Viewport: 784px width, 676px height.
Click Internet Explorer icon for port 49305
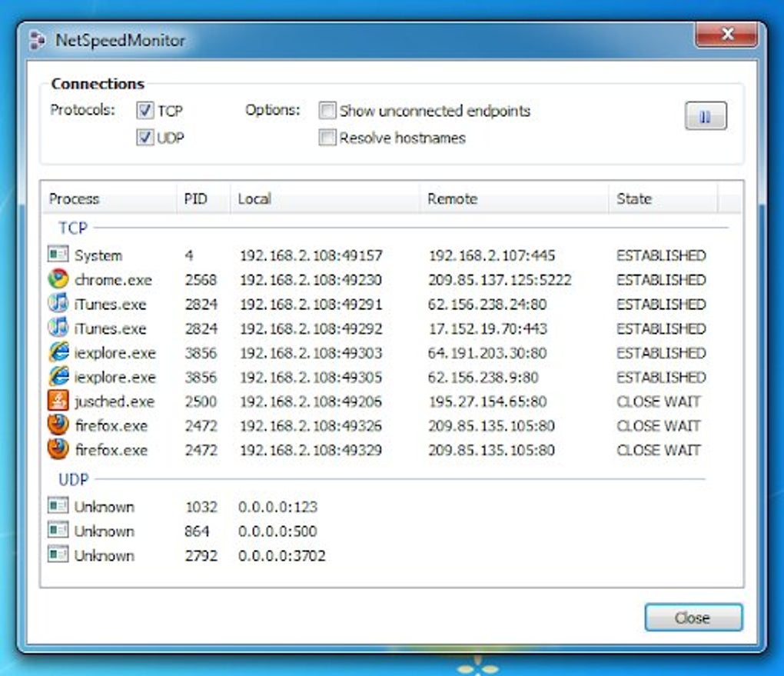[x=58, y=376]
